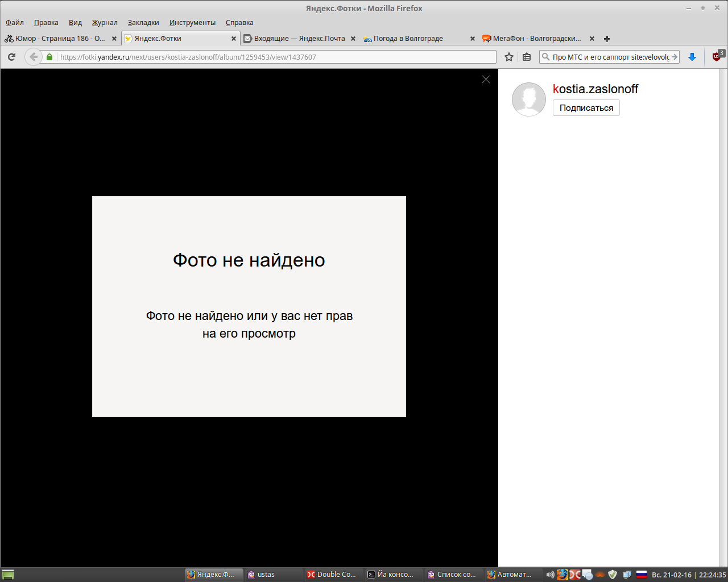Open the Закладки menu
728x582 pixels.
coord(143,23)
